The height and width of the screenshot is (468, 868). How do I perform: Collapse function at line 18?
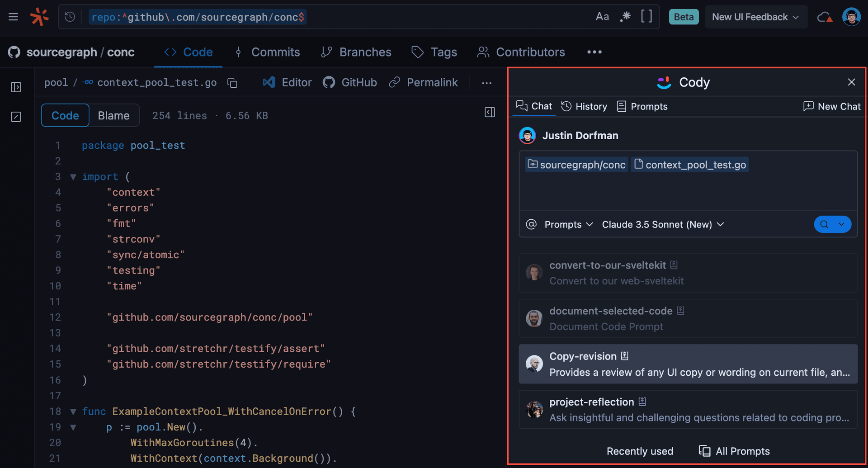(x=73, y=411)
